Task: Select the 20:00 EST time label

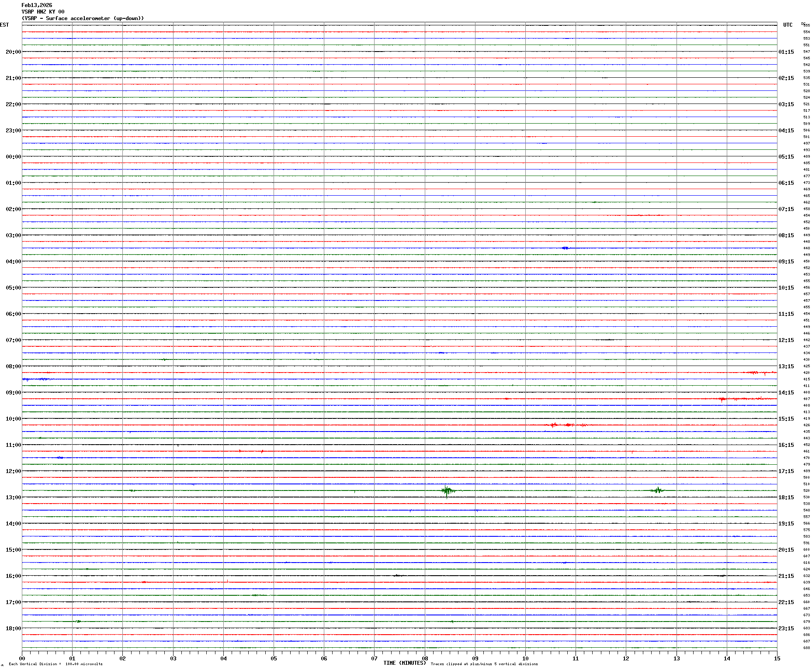Action: click(13, 52)
